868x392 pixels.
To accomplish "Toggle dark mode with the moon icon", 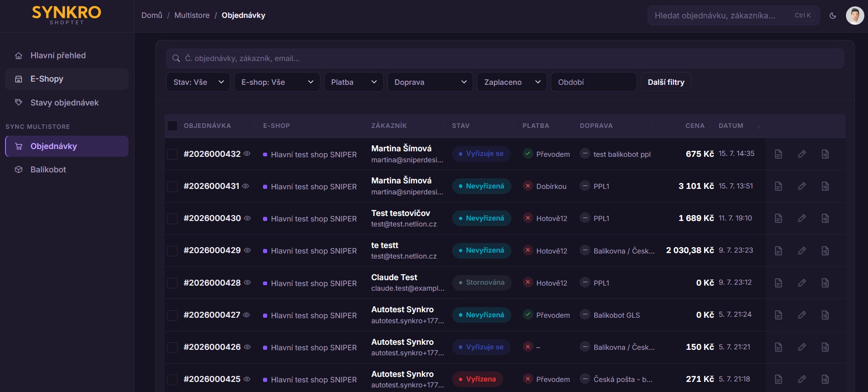I will (x=833, y=16).
